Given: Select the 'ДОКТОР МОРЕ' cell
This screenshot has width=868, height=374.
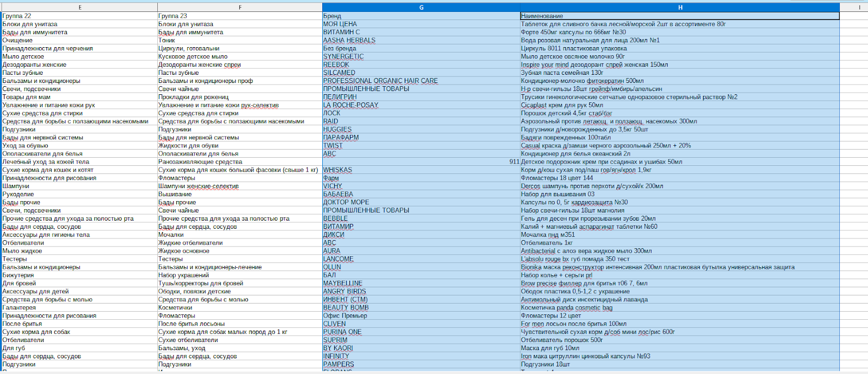Looking at the screenshot, I should [x=422, y=202].
